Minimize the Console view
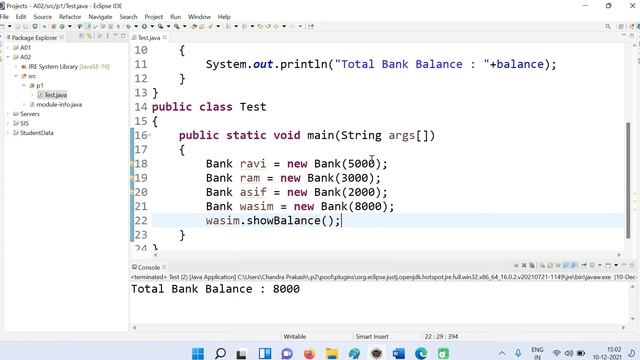 click(624, 266)
